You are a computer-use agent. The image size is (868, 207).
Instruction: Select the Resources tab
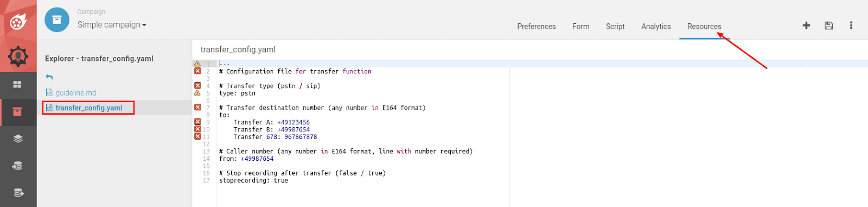704,26
